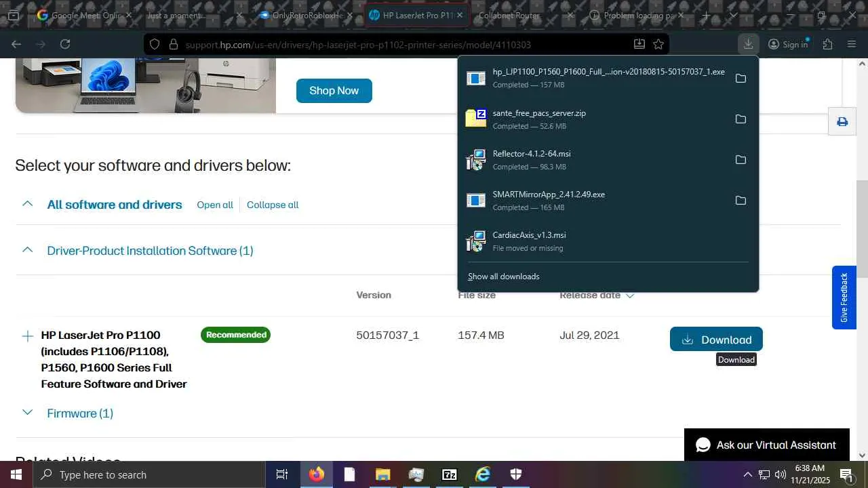Show hidden system tray icons
Screen dimensions: 868x488
[x=747, y=474]
